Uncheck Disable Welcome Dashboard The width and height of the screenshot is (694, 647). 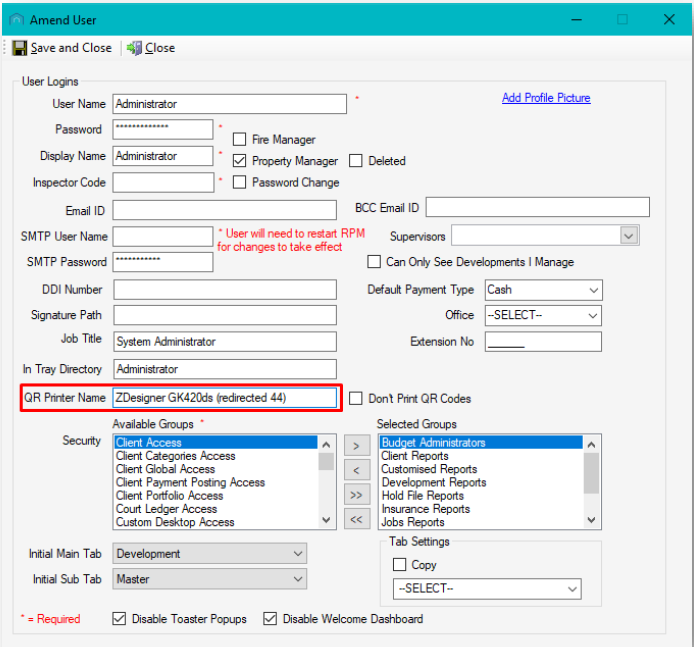pyautogui.click(x=270, y=619)
